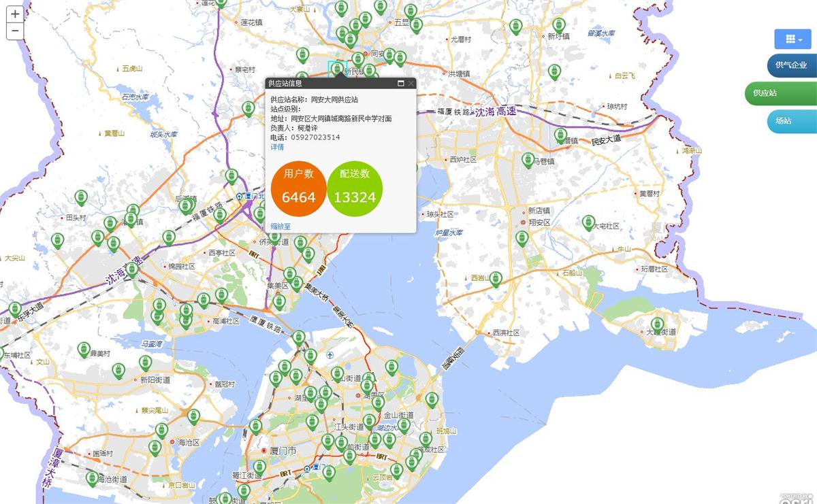817x504 pixels.
Task: Open the grid menu dropdown
Action: pos(792,39)
